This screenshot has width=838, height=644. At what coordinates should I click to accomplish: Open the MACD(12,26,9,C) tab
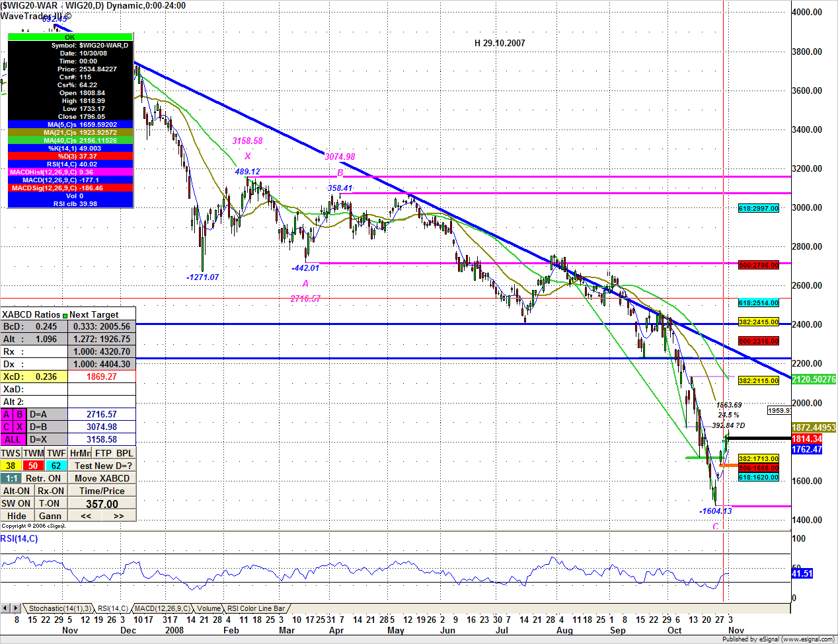[x=162, y=608]
